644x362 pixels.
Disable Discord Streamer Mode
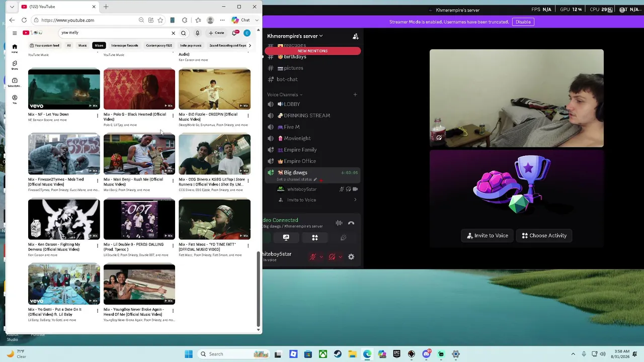pos(523,22)
